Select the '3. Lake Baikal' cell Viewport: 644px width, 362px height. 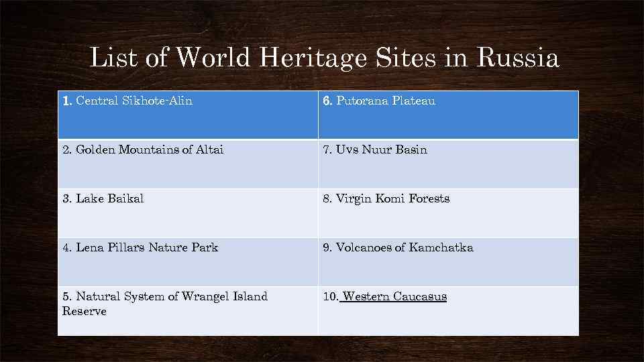(188, 213)
